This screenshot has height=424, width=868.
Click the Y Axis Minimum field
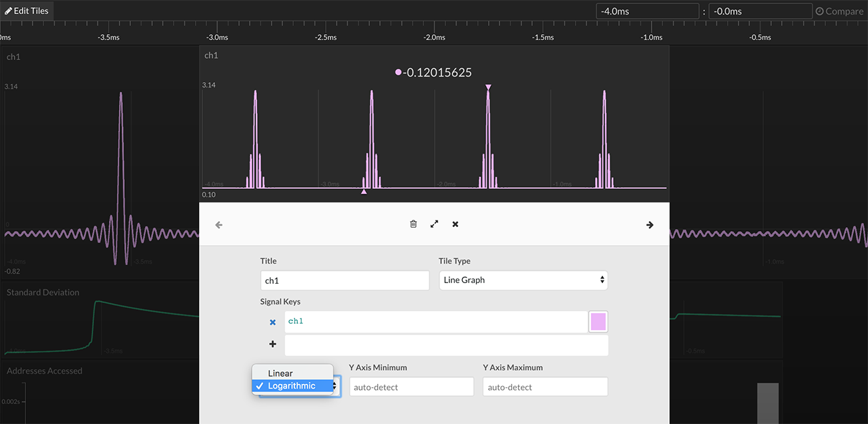coord(411,387)
